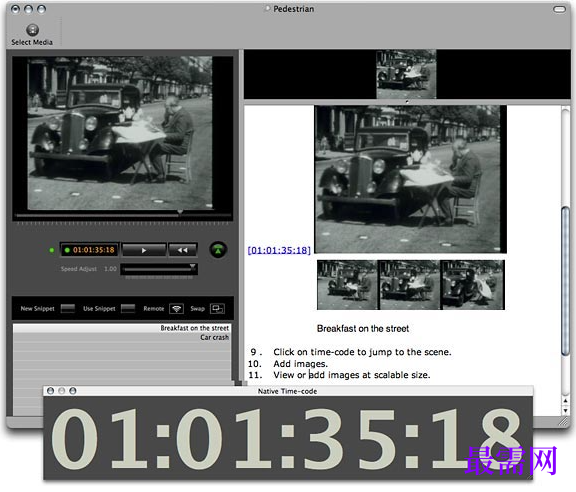Viewport: 576px width, 492px height.
Task: Zoom the Native Time-code window
Action: click(73, 391)
